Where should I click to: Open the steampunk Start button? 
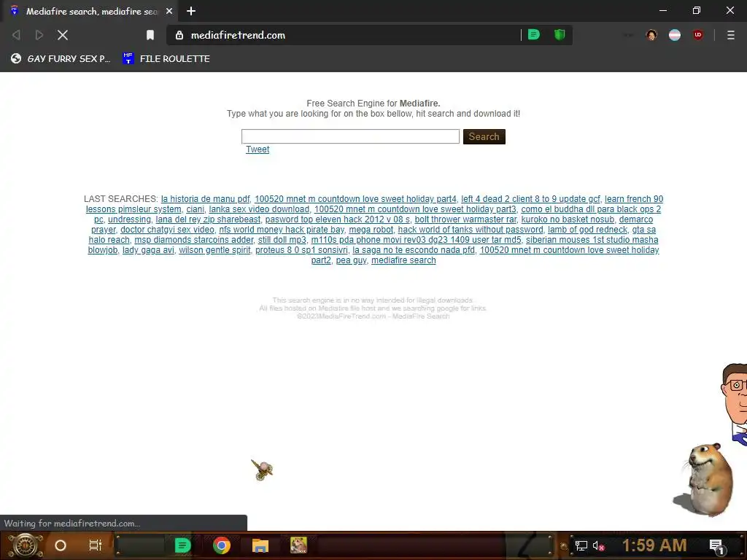point(25,545)
